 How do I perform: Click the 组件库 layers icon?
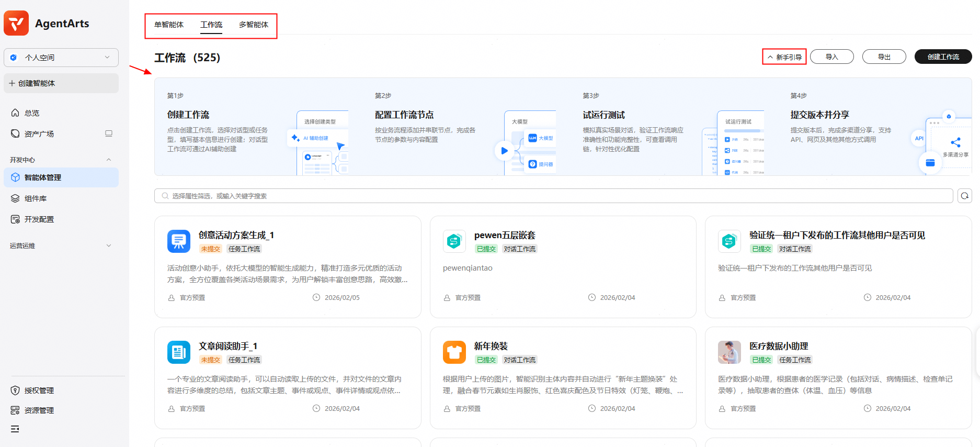tap(15, 198)
